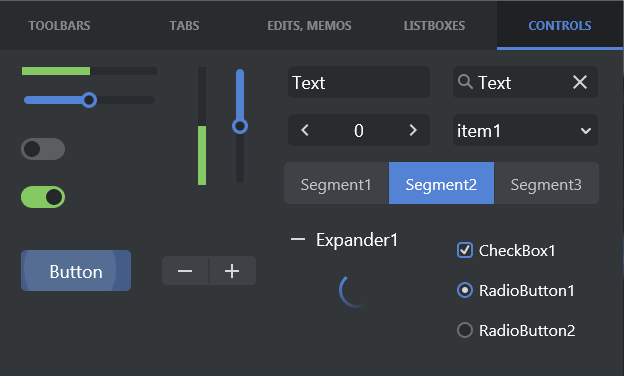Image resolution: width=624 pixels, height=376 pixels.
Task: Select Segment1
Action: coord(336,183)
